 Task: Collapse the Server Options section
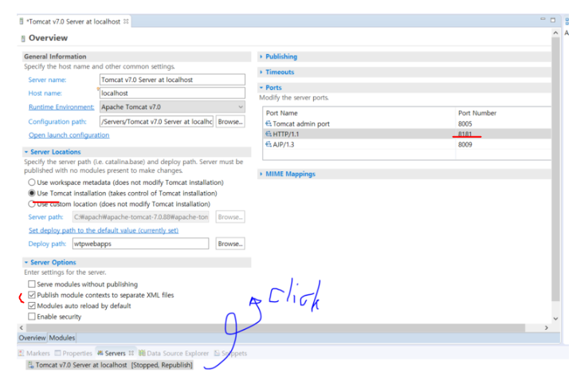tap(26, 262)
